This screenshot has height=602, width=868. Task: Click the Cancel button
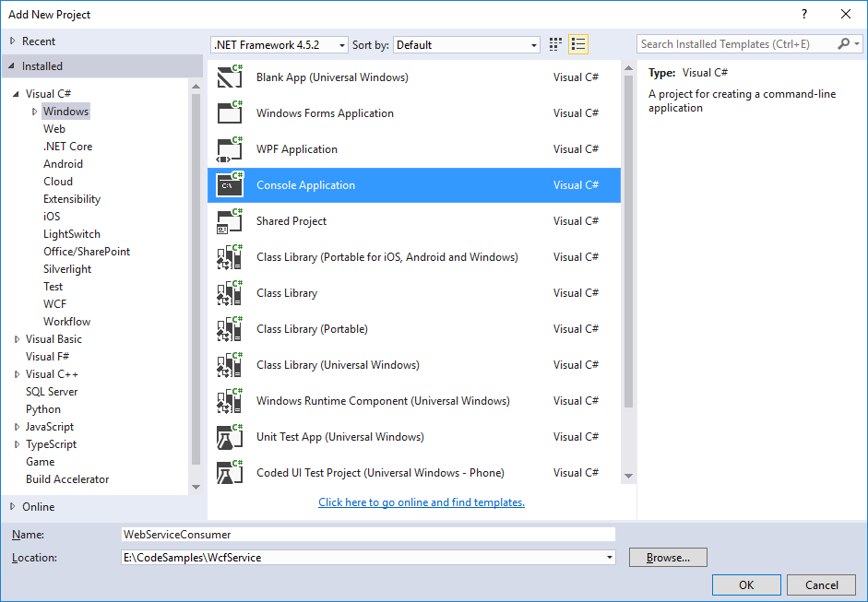click(822, 584)
